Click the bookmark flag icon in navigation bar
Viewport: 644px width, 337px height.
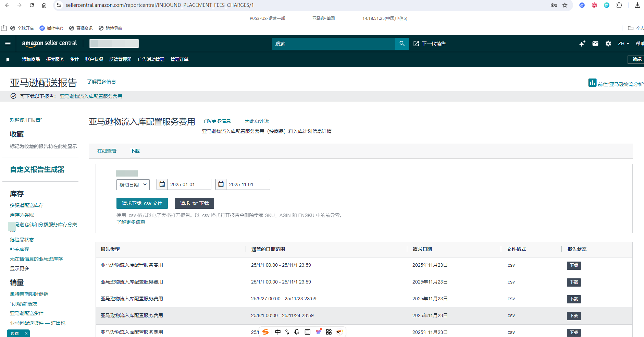tap(8, 60)
